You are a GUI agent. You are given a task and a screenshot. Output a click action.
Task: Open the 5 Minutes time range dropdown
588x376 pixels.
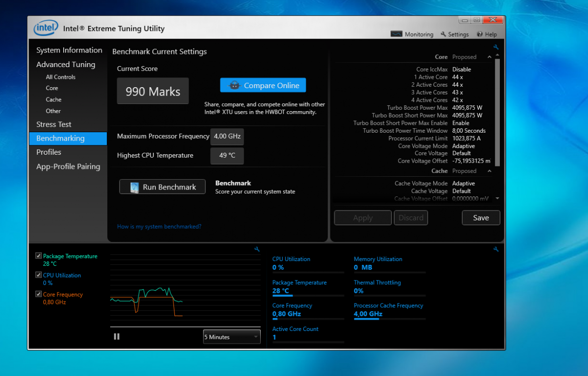[232, 337]
